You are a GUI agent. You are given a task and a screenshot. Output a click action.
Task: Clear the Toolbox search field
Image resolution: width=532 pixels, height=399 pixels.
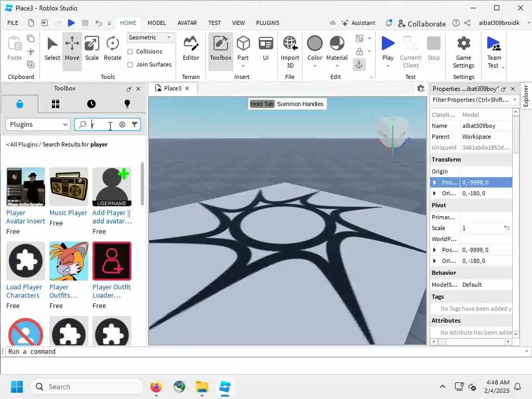click(122, 125)
